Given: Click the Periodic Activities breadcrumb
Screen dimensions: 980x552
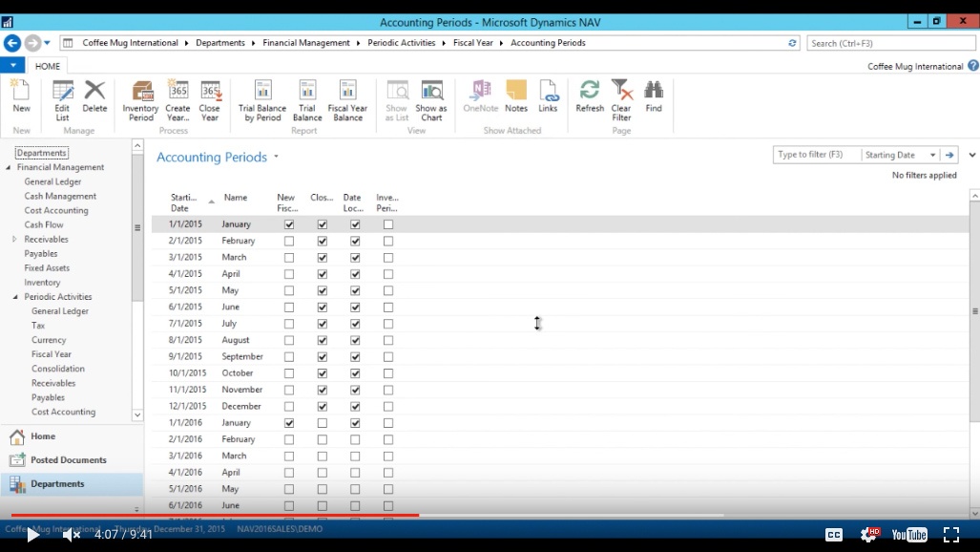Looking at the screenshot, I should pos(401,43).
